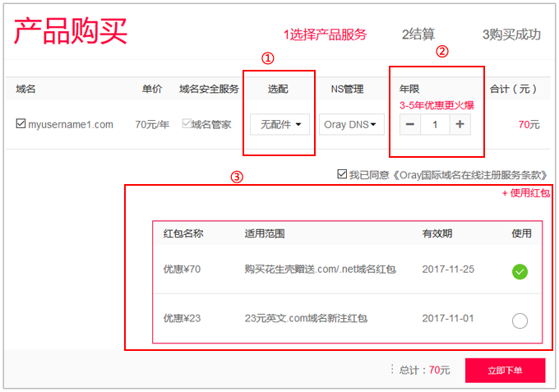Open the Oray国际域名在线注册服务条款 link

pos(449,175)
